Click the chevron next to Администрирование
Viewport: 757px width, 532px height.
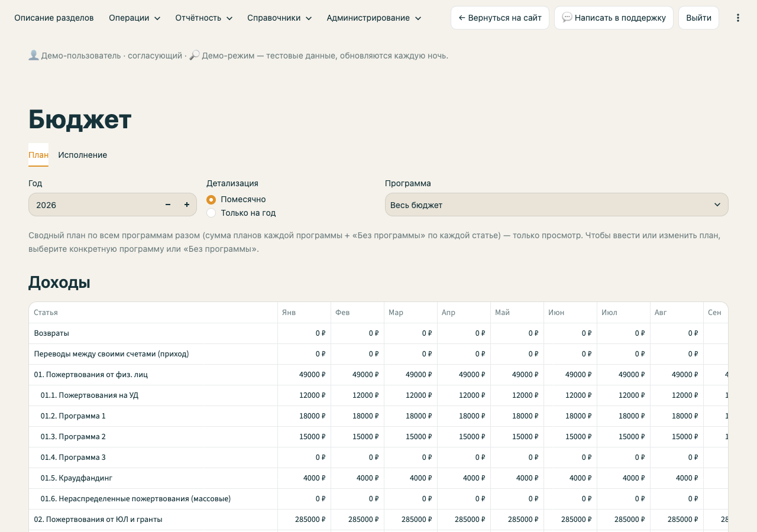click(x=418, y=18)
